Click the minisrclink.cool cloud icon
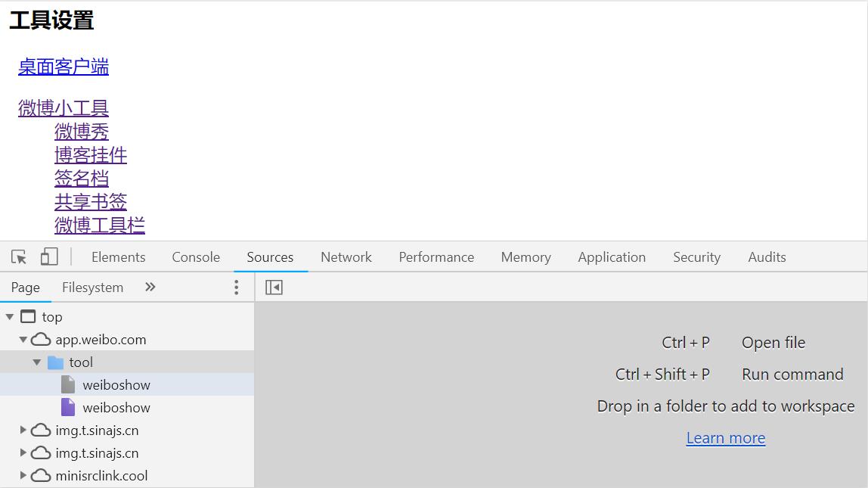Image resolution: width=868 pixels, height=488 pixels. click(41, 475)
